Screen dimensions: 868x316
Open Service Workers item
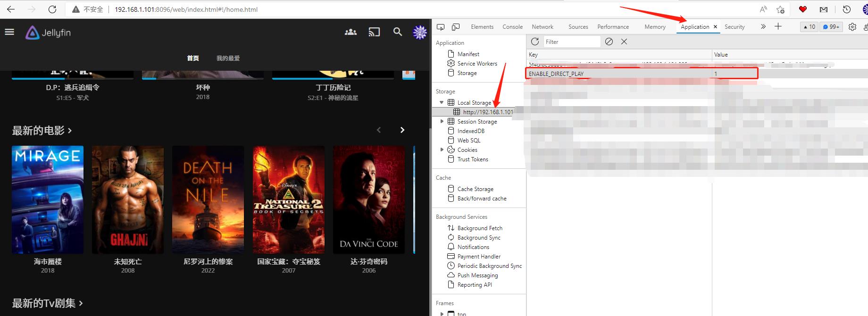tap(477, 64)
